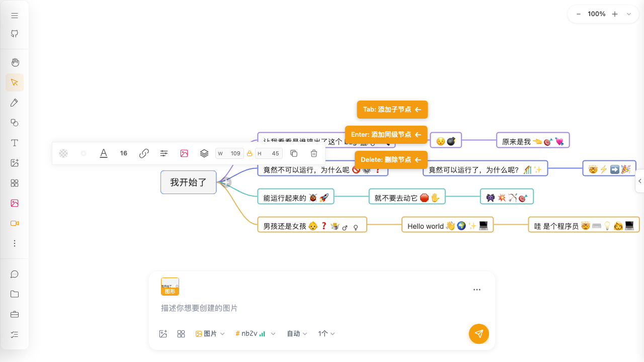Select the orange video recording tool

click(14, 223)
